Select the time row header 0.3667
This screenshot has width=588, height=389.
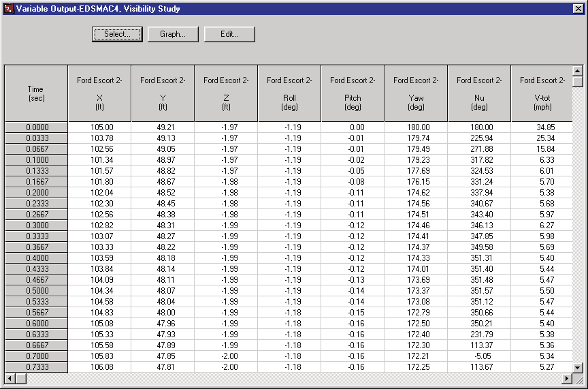36,247
